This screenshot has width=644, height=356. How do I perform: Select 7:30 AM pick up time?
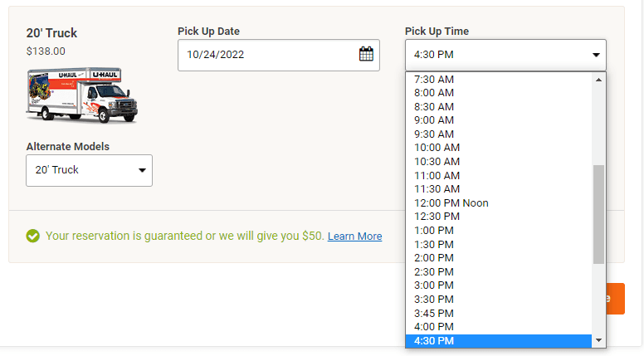[434, 79]
